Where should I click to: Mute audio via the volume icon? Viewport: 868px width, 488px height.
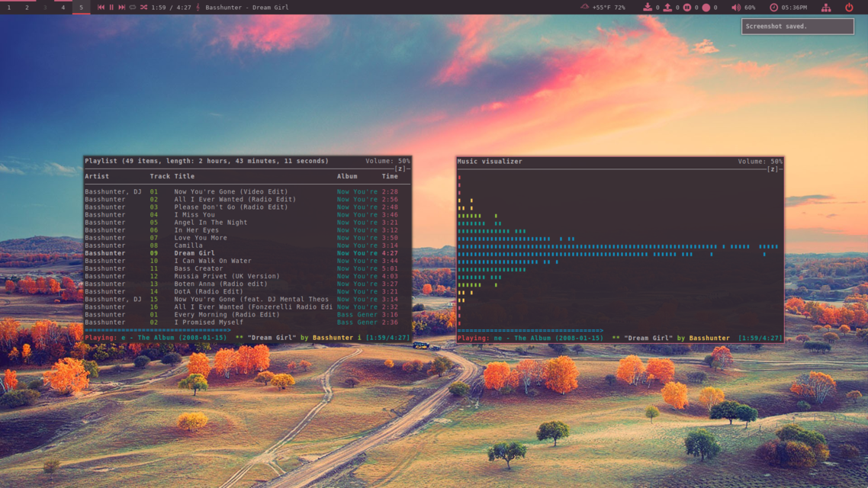(737, 7)
